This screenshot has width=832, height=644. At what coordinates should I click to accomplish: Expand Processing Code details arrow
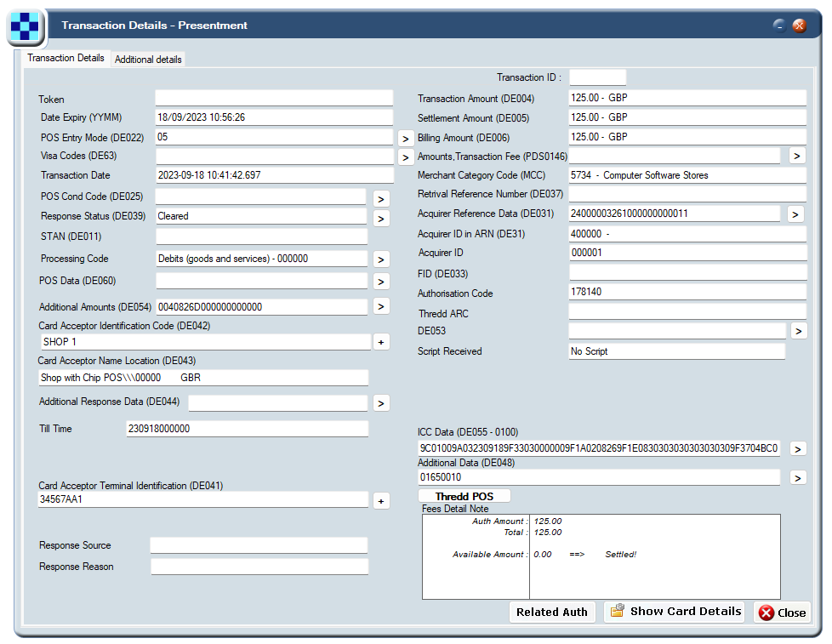381,259
